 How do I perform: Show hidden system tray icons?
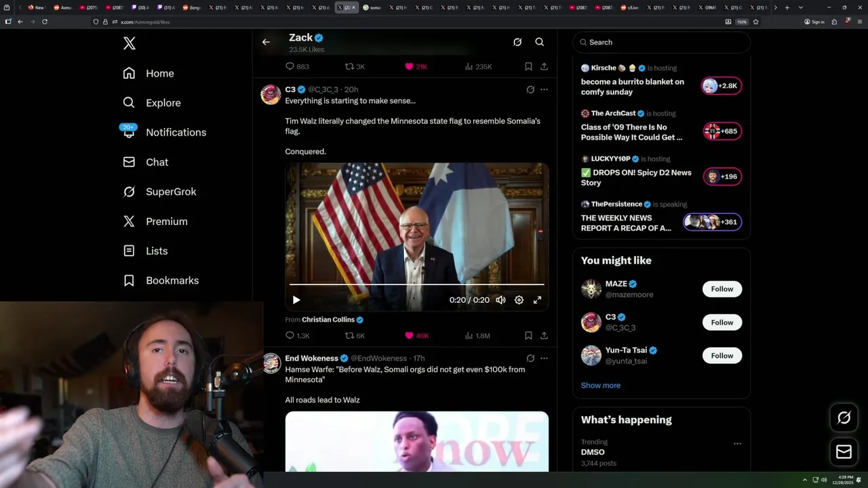805,480
